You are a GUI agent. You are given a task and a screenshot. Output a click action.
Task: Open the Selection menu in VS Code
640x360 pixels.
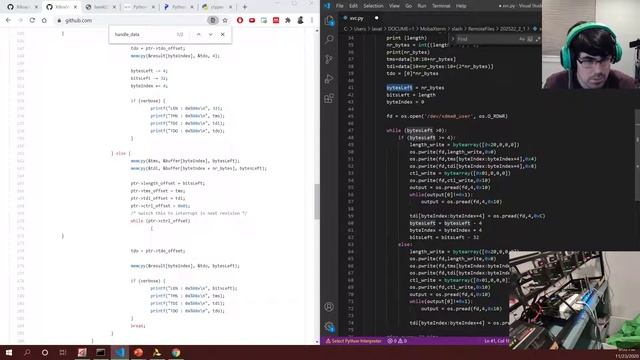click(x=373, y=6)
